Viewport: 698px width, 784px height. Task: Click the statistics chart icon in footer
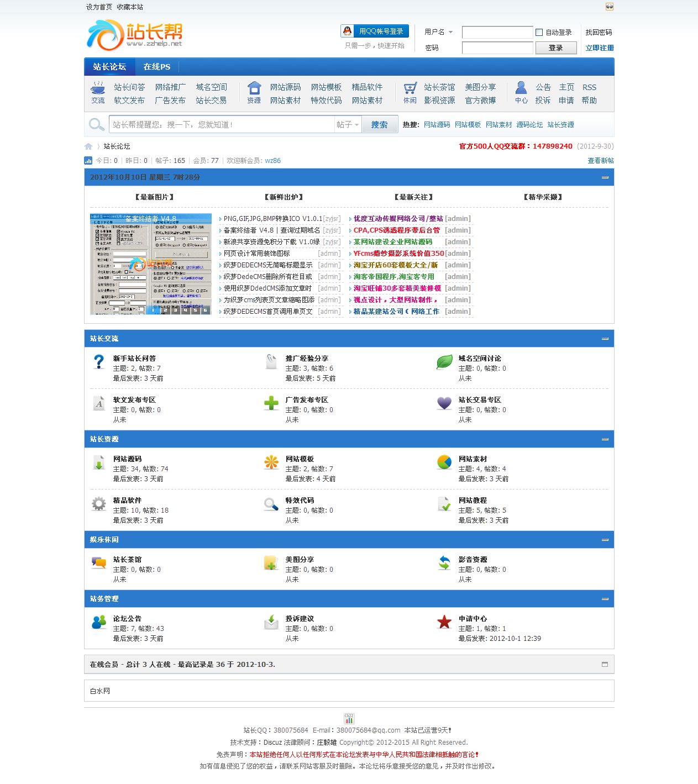tap(349, 718)
